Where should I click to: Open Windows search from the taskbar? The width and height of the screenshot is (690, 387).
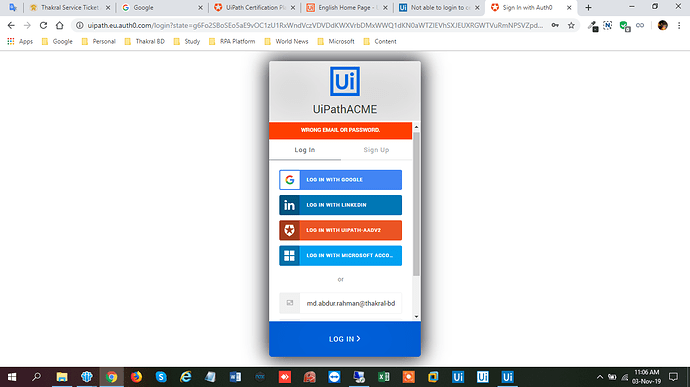tap(37, 377)
